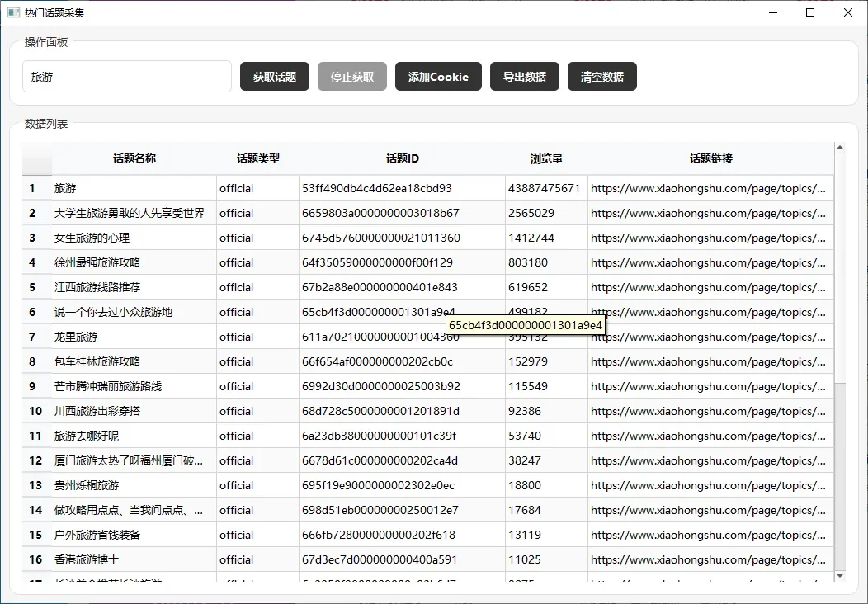Click the table's scroll-up arrow
Screen dimensions: 868x604
coord(840,147)
